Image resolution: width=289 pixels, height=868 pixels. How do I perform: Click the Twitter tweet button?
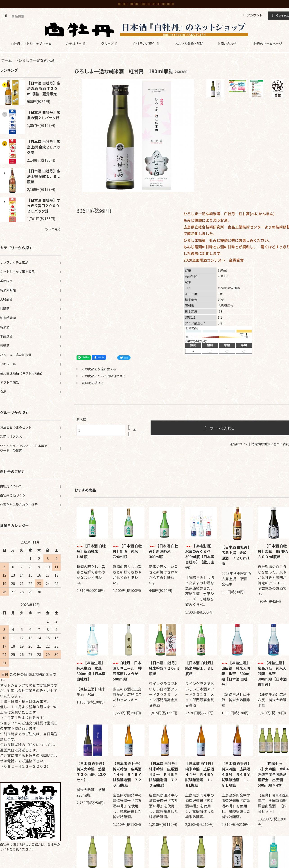tap(124, 358)
